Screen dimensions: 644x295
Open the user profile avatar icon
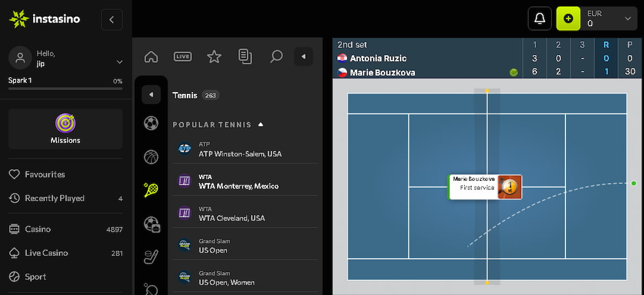[x=21, y=58]
